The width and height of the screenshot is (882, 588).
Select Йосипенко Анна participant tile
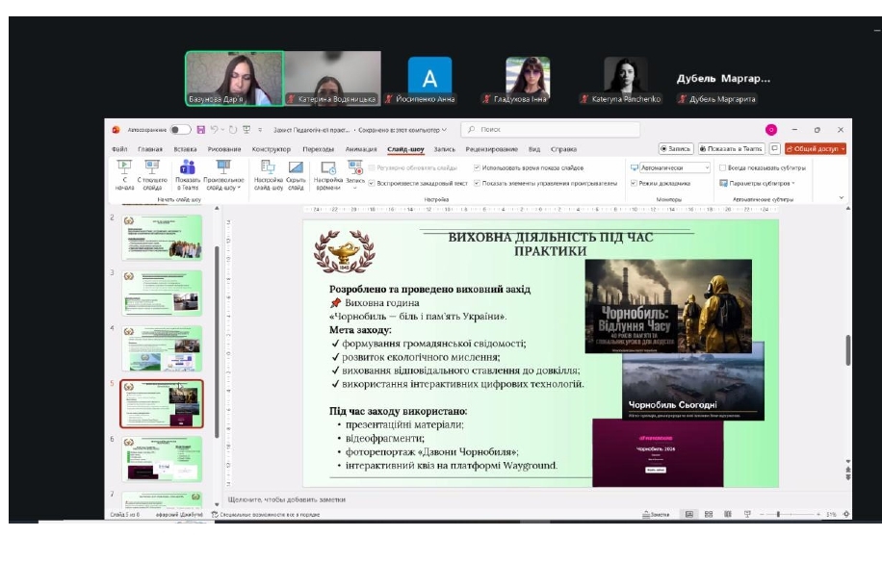pyautogui.click(x=429, y=80)
